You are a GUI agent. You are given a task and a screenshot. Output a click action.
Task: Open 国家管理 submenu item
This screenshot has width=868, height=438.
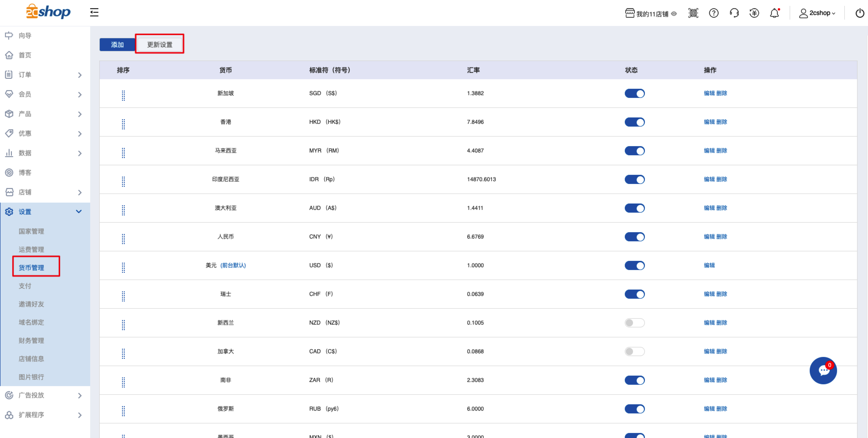click(31, 232)
